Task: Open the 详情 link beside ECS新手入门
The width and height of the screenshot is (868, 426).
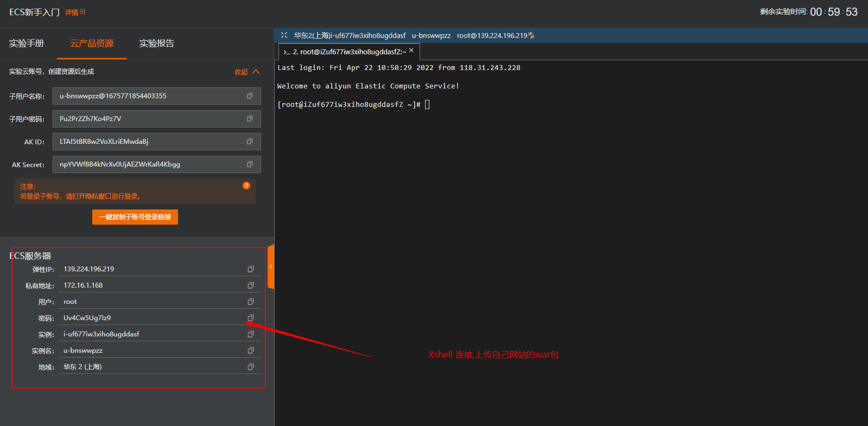Action: click(75, 12)
